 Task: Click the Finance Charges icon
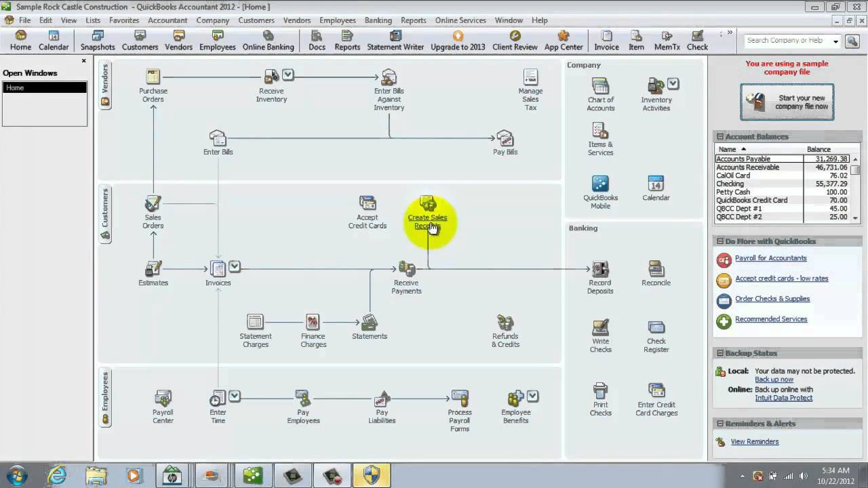[313, 322]
